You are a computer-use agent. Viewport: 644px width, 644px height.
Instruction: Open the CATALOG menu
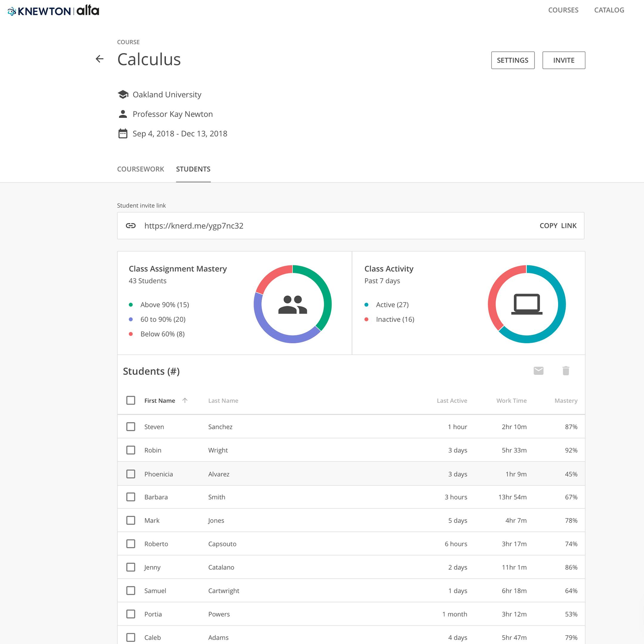(609, 10)
